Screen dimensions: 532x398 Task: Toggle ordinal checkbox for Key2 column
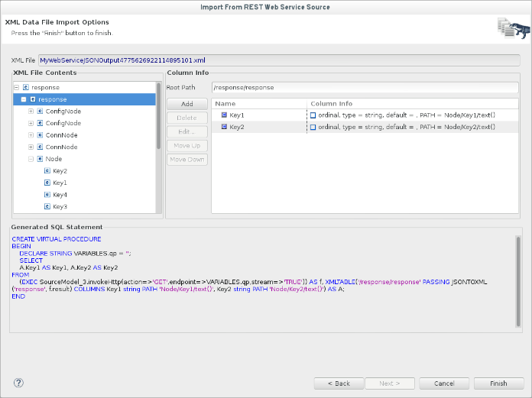point(313,127)
